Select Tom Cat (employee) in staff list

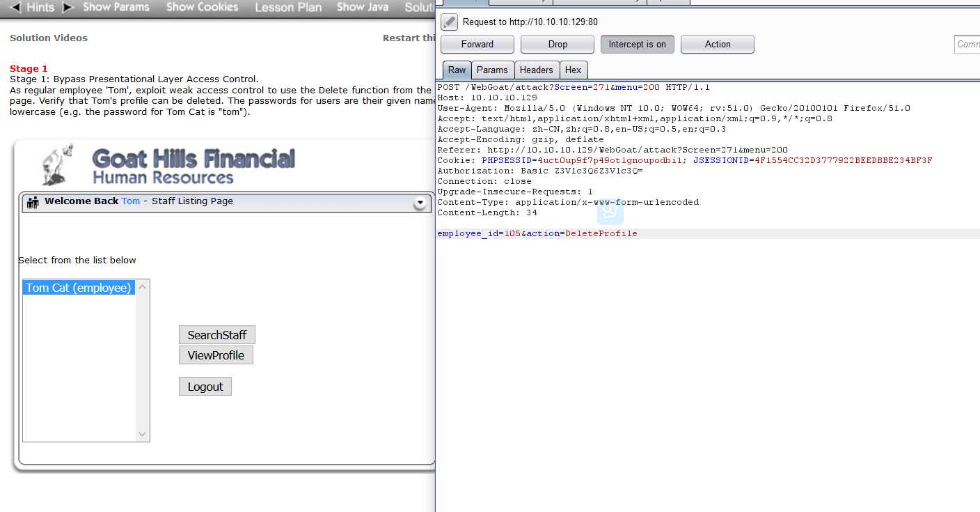[79, 288]
